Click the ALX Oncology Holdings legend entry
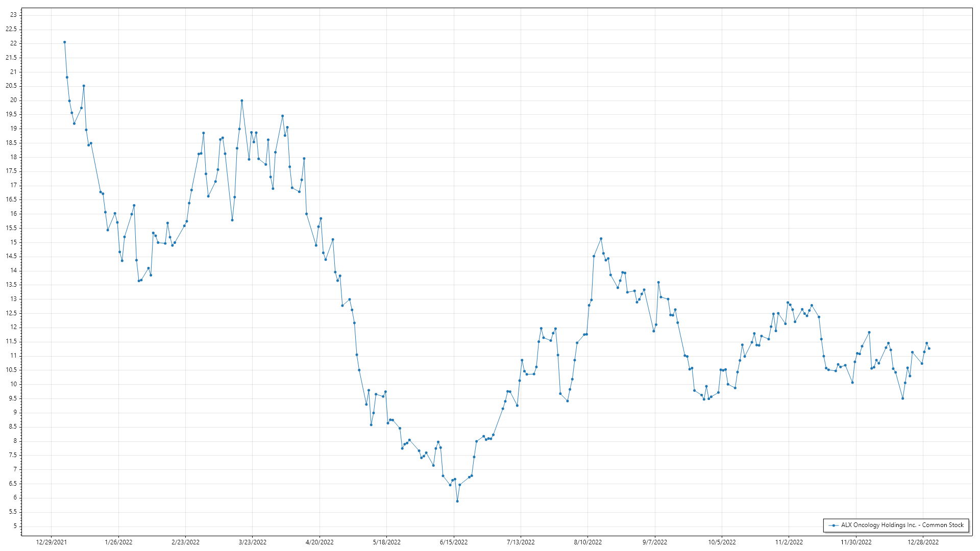 [902, 525]
